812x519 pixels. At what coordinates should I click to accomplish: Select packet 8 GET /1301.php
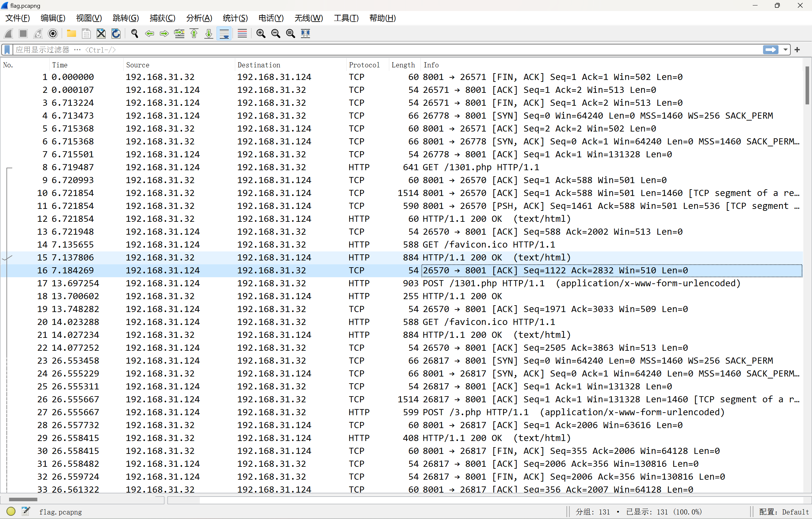point(401,167)
